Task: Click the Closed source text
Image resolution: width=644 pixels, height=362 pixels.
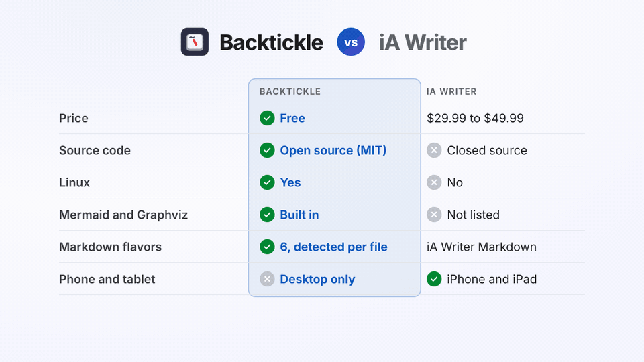Action: (x=487, y=150)
